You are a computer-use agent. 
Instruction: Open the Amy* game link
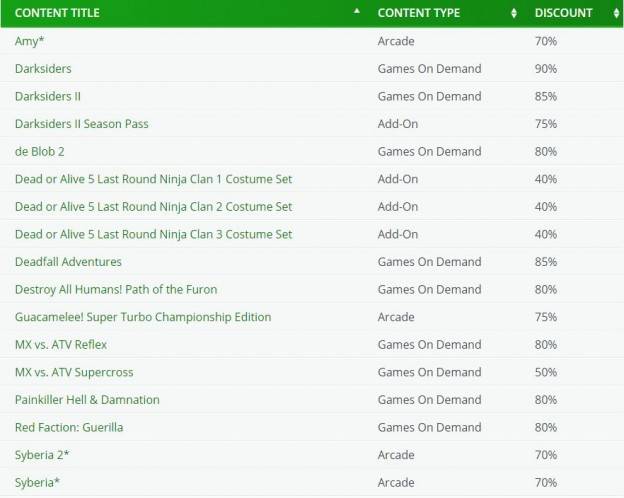click(x=29, y=41)
